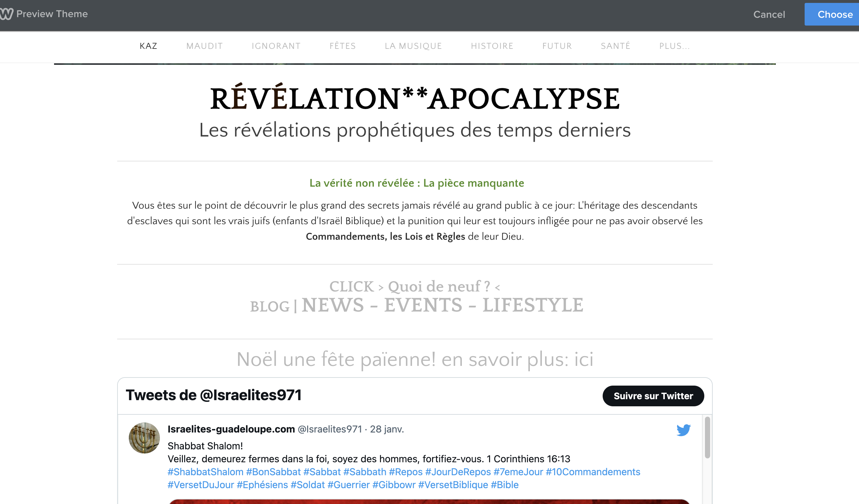Viewport: 859px width, 504px height.
Task: Click the '1 Corinthiens 16:13' verse text
Action: pos(528,459)
